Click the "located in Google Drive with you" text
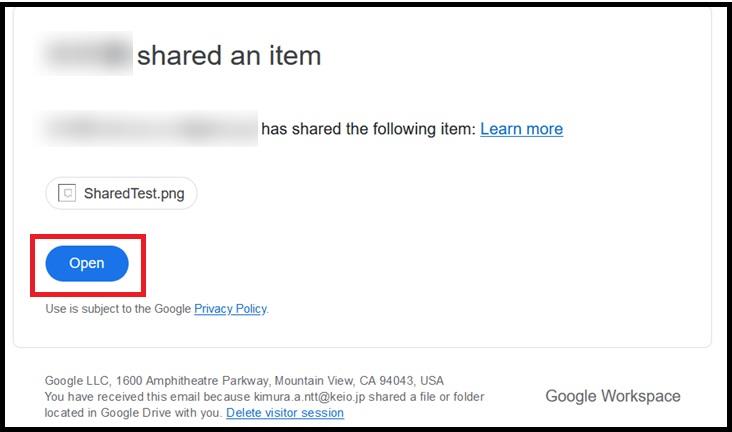 [x=133, y=413]
